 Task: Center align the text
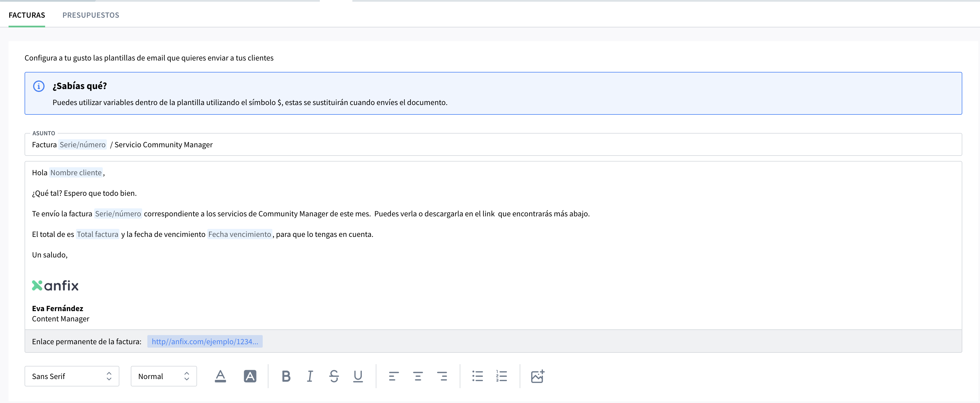tap(418, 376)
